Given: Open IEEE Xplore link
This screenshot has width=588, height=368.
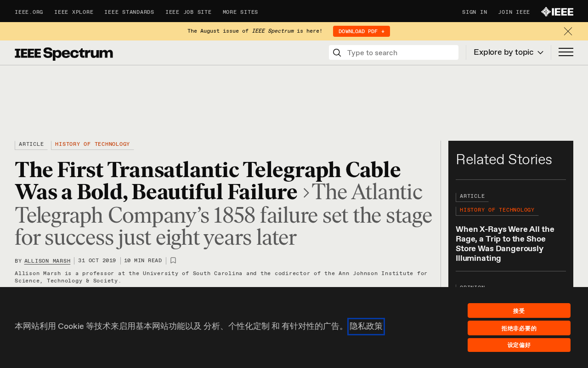Looking at the screenshot, I should (x=73, y=12).
